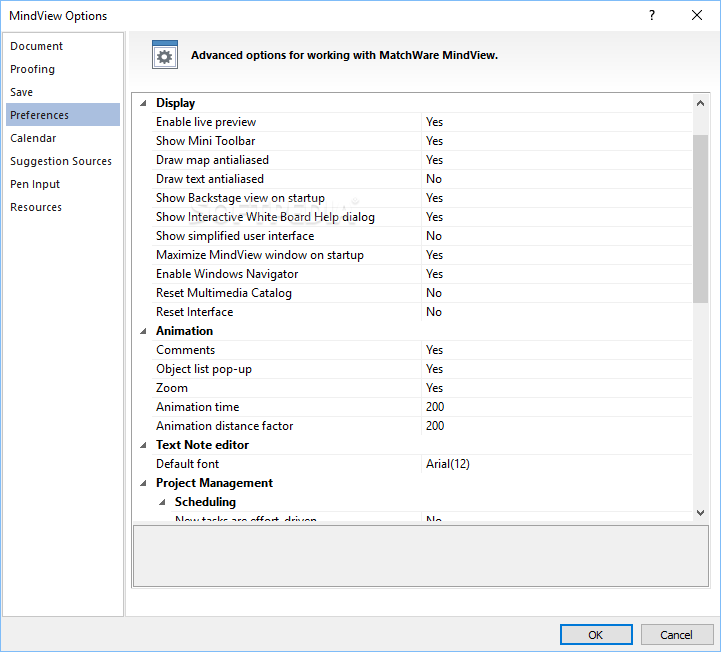Select Show Mini Toolbar value
The width and height of the screenshot is (721, 652).
pyautogui.click(x=556, y=141)
